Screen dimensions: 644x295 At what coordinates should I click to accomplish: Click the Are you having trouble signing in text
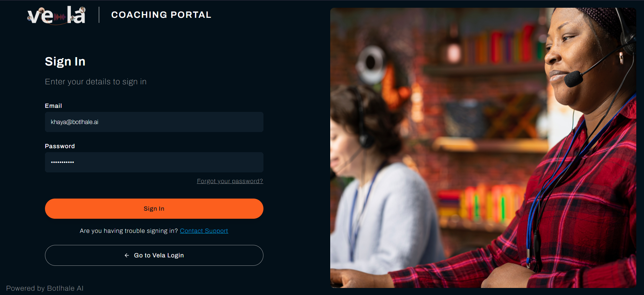point(129,231)
